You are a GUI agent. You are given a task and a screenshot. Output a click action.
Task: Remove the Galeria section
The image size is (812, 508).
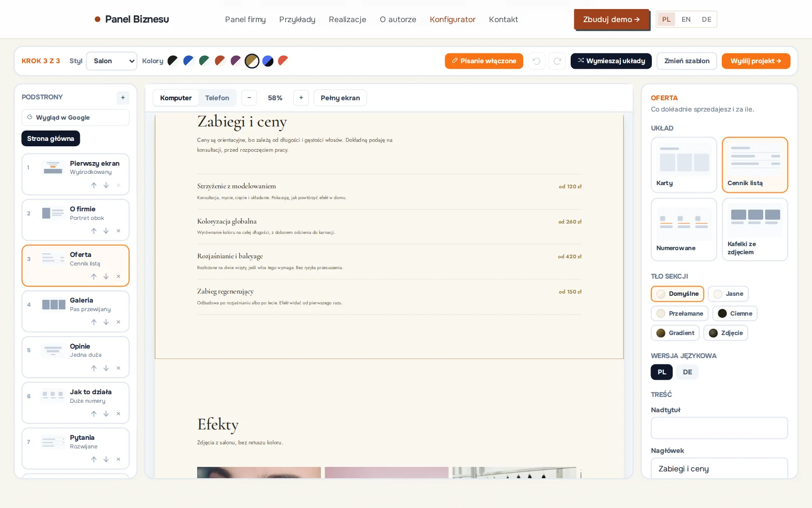coord(119,322)
